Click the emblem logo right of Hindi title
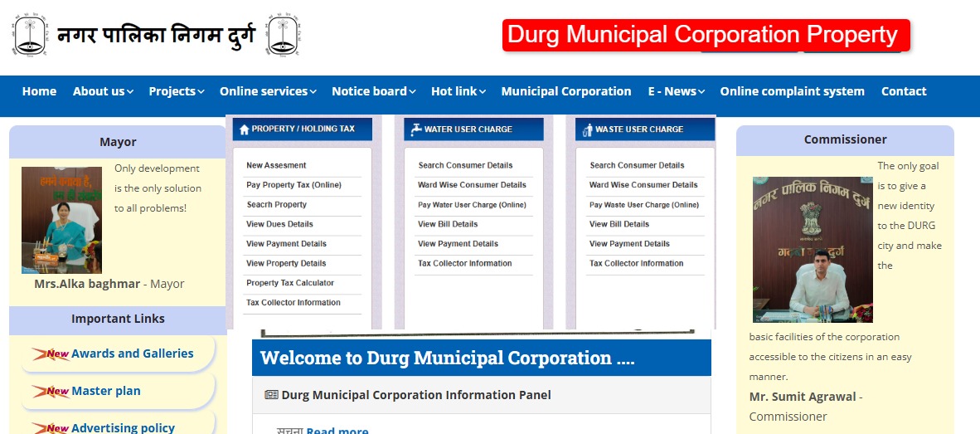980x434 pixels. pos(284,35)
